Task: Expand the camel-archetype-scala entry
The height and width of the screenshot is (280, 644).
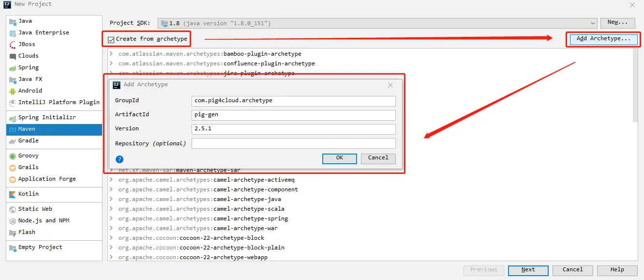Action: point(112,209)
